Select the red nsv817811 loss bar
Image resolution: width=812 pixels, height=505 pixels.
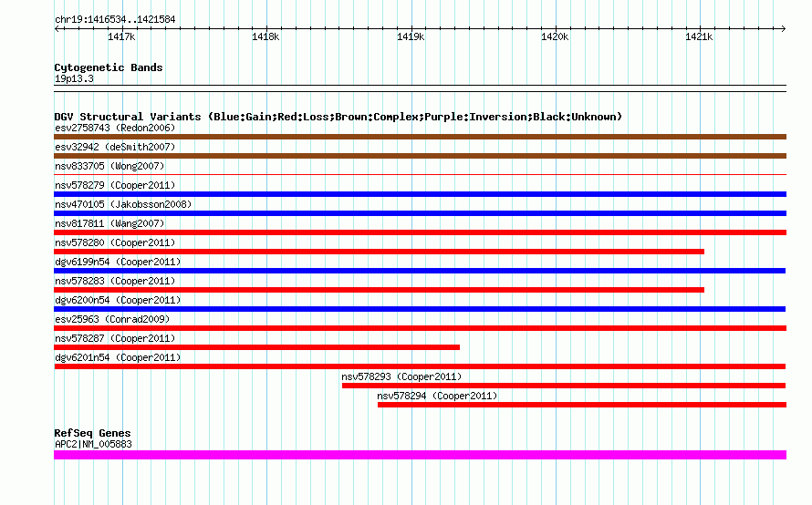[420, 232]
